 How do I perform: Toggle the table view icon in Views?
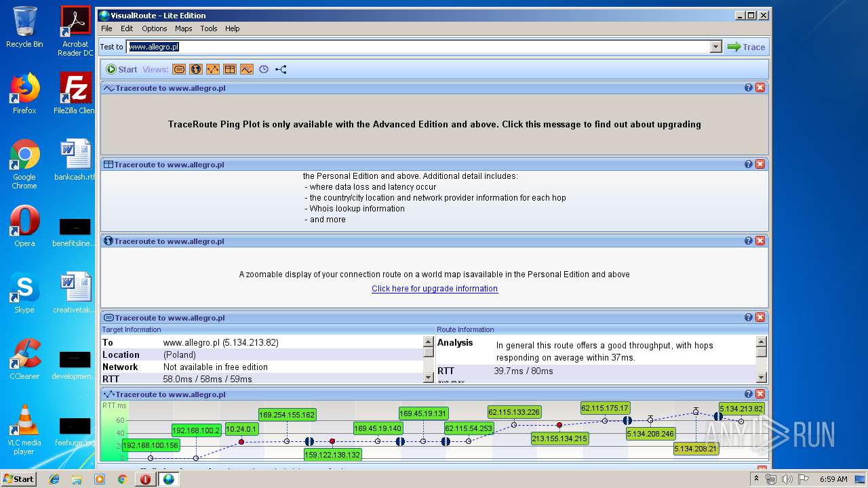[230, 69]
